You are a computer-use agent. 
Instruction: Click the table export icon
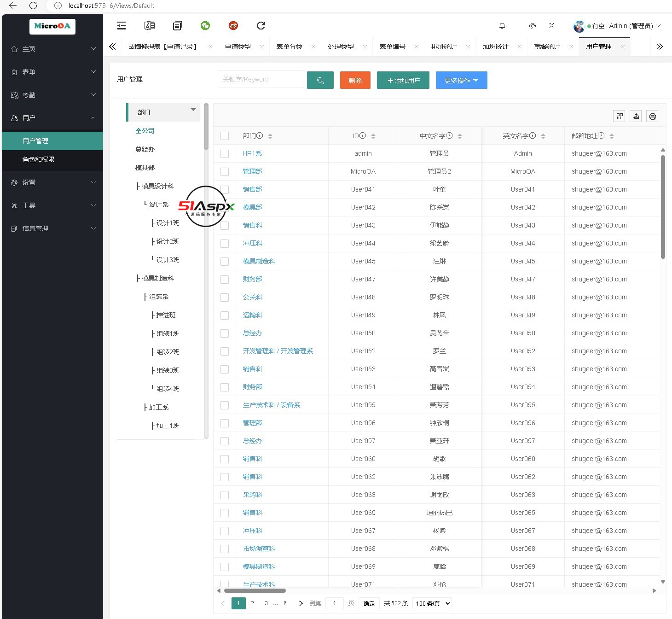coord(636,116)
